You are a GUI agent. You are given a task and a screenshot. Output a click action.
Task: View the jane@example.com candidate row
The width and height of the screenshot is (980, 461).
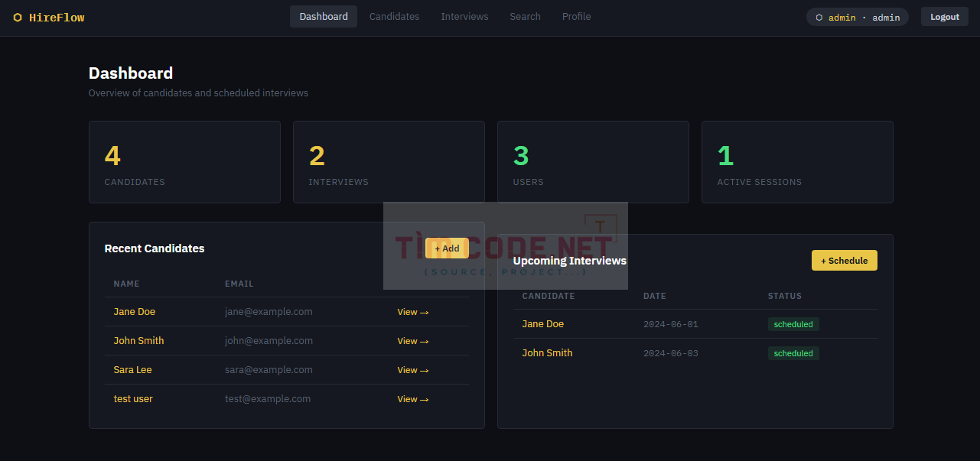pyautogui.click(x=413, y=312)
